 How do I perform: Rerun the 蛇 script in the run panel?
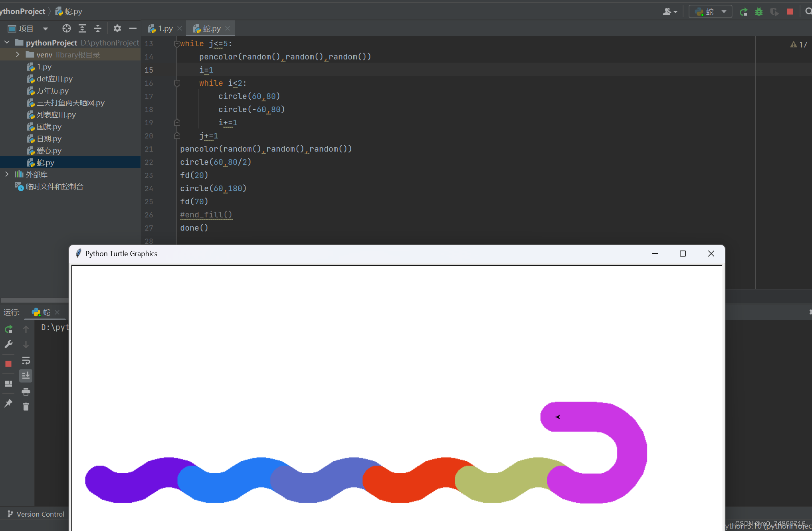[x=8, y=329]
